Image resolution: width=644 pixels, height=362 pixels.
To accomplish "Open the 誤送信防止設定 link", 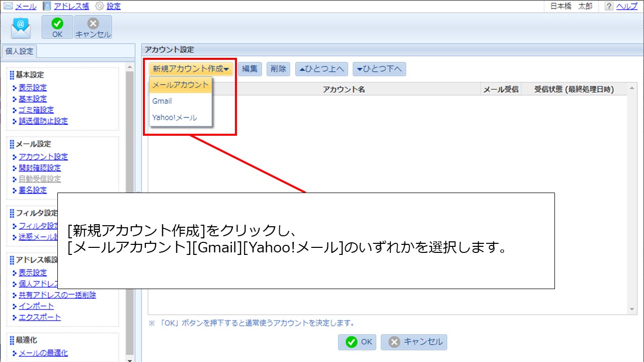I will point(43,121).
